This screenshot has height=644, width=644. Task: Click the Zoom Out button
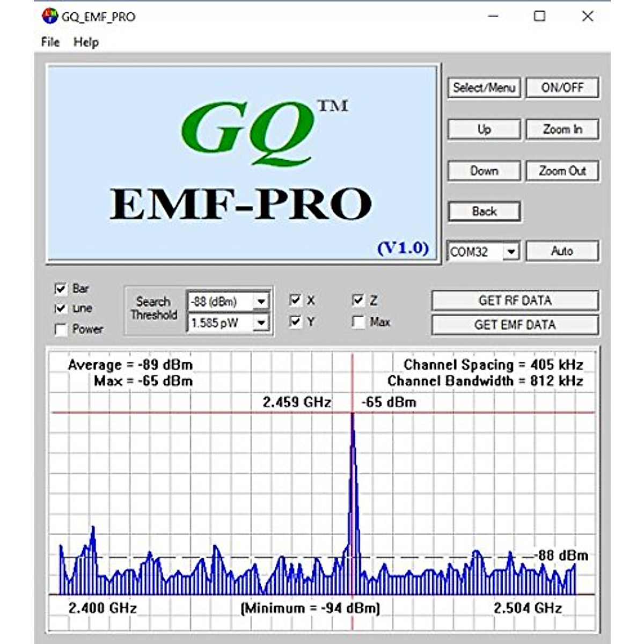click(562, 171)
